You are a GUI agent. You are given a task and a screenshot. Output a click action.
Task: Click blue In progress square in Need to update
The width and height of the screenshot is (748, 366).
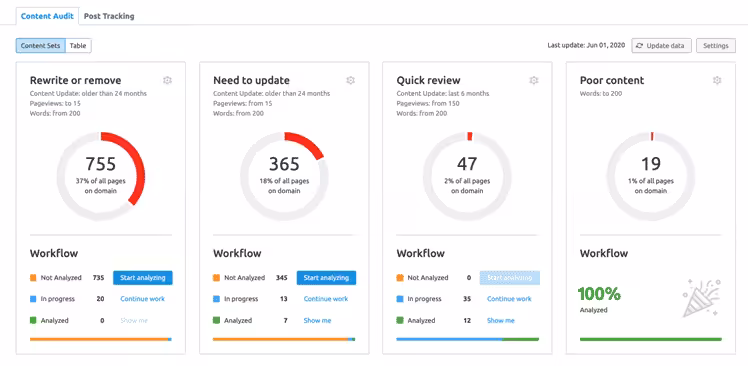(x=216, y=299)
